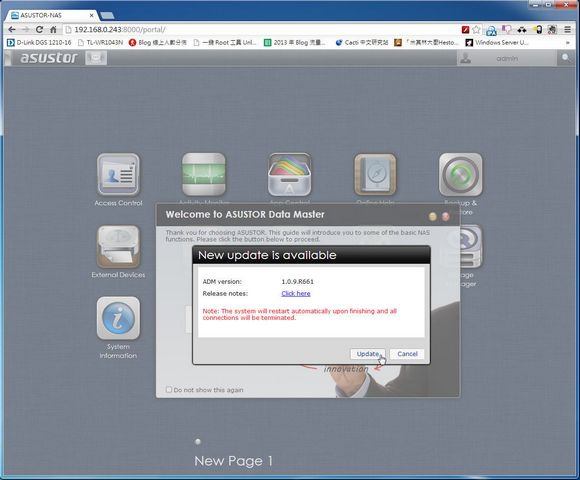Close the Welcome dialog with red button
This screenshot has height=480, width=580.
pos(445,216)
